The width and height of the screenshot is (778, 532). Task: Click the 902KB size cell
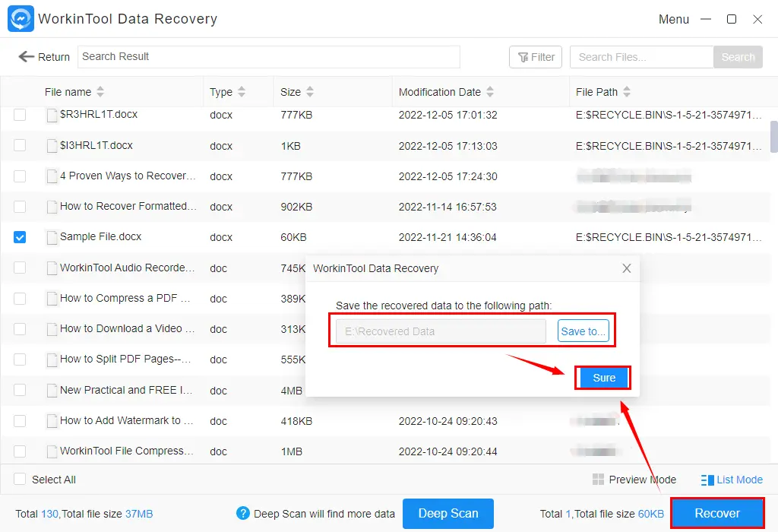296,207
